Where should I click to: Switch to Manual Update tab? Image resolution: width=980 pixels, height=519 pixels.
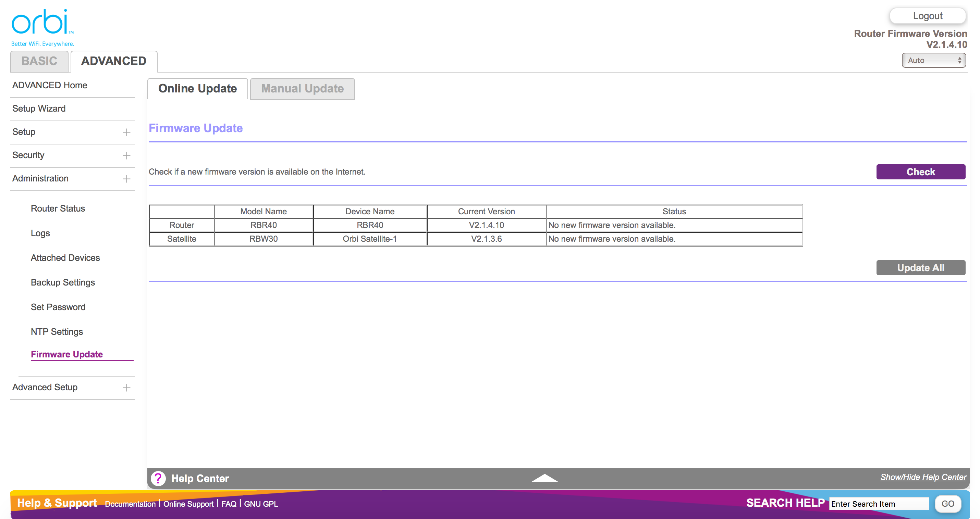pyautogui.click(x=302, y=89)
